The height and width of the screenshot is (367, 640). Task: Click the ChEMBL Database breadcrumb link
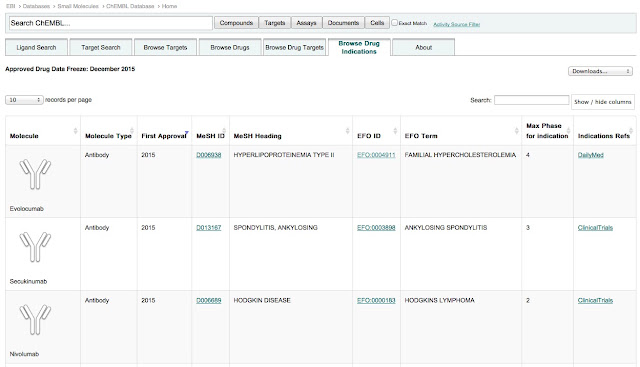tap(130, 6)
